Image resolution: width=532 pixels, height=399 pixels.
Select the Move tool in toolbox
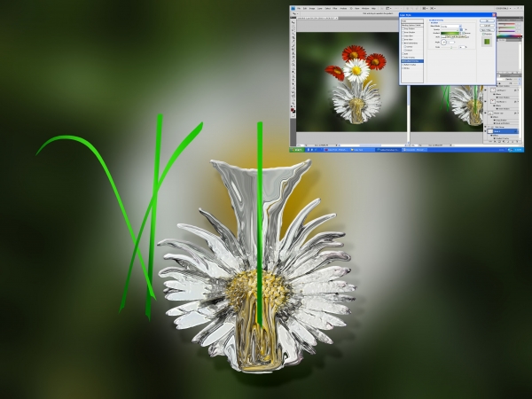[293, 22]
